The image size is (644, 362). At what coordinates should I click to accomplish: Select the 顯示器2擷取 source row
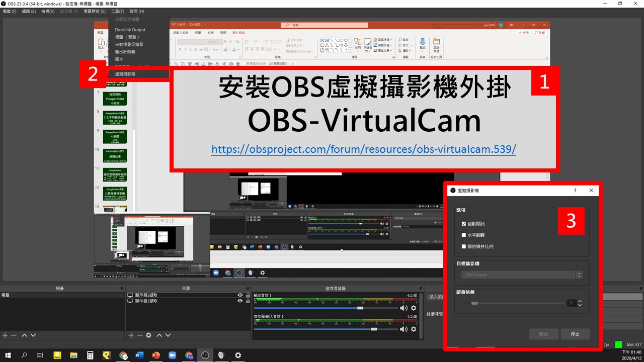[188, 295]
